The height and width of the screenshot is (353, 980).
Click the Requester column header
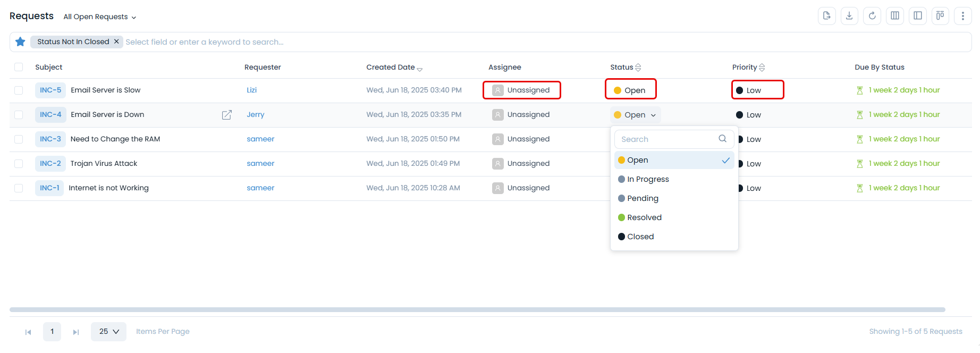pyautogui.click(x=263, y=67)
